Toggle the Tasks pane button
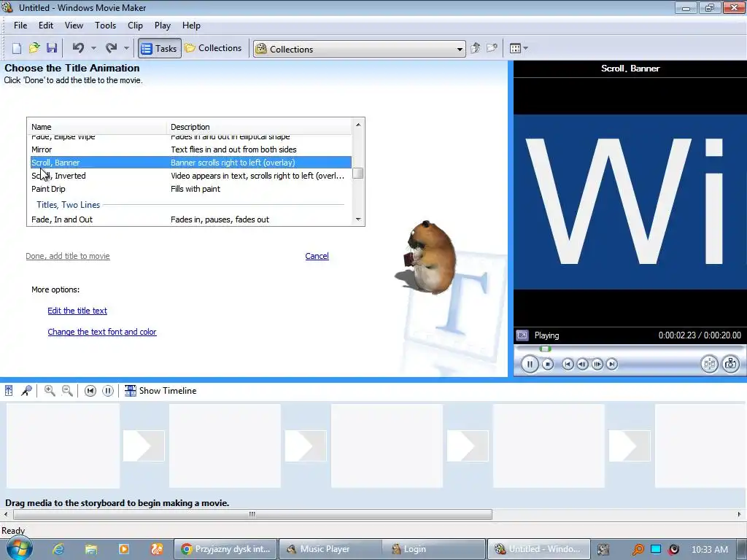This screenshot has height=560, width=747. click(160, 48)
